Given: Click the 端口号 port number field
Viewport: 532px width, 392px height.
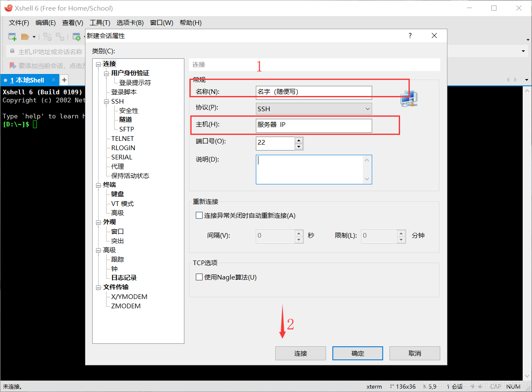Looking at the screenshot, I should point(275,143).
